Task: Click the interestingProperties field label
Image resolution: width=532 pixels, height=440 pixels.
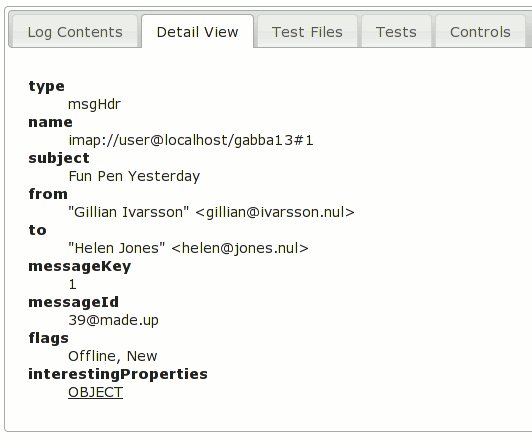Action: 118,374
